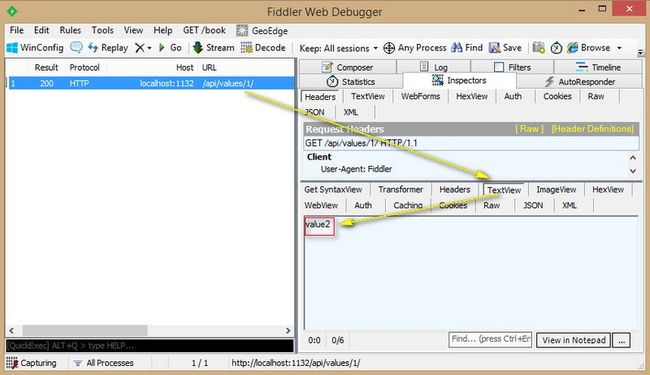Select the response ImageView tab
This screenshot has width=650, height=375.
click(x=556, y=189)
